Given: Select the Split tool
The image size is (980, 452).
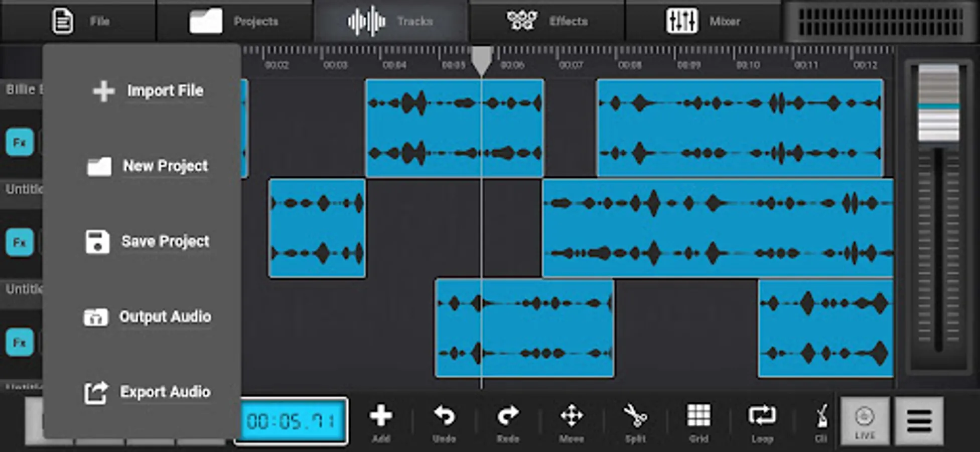Looking at the screenshot, I should (635, 421).
